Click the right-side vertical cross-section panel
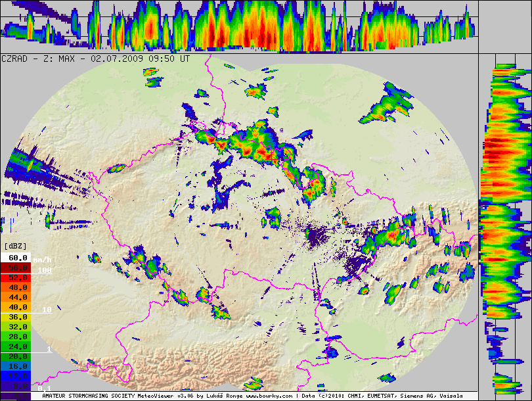 [x=505, y=224]
